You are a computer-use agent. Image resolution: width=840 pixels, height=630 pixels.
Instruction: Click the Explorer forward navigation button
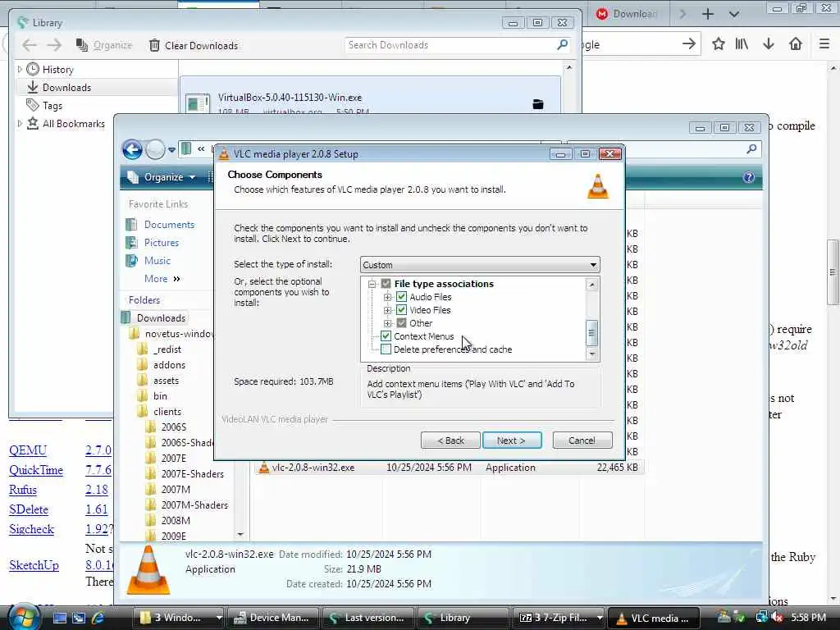(x=155, y=149)
